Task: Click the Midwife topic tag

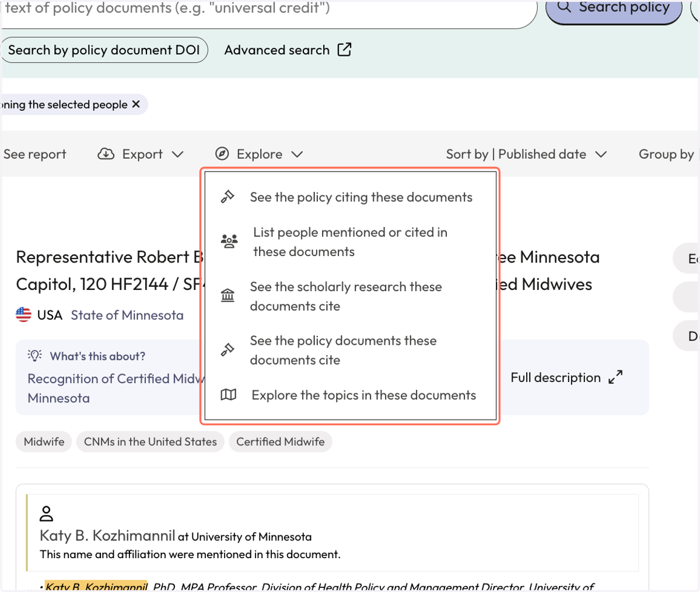Action: point(44,442)
